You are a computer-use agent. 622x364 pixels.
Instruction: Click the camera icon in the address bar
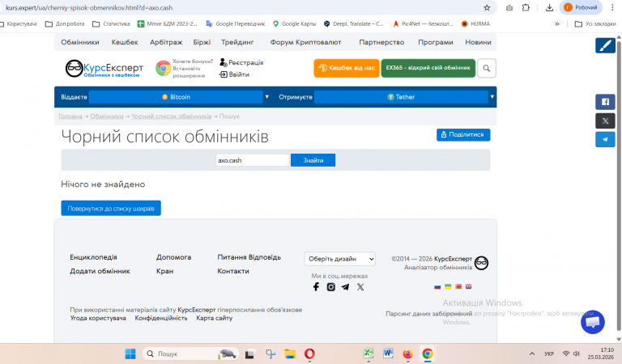(509, 7)
